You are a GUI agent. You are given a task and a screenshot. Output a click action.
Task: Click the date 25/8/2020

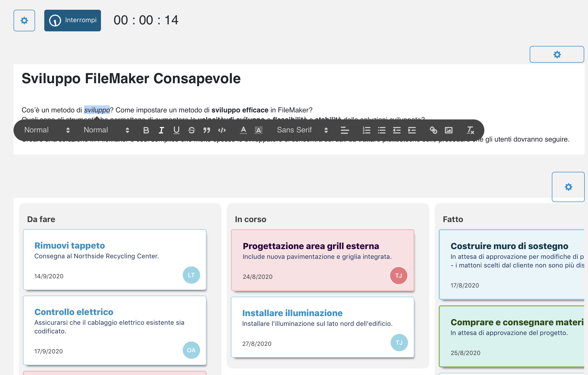[465, 353]
